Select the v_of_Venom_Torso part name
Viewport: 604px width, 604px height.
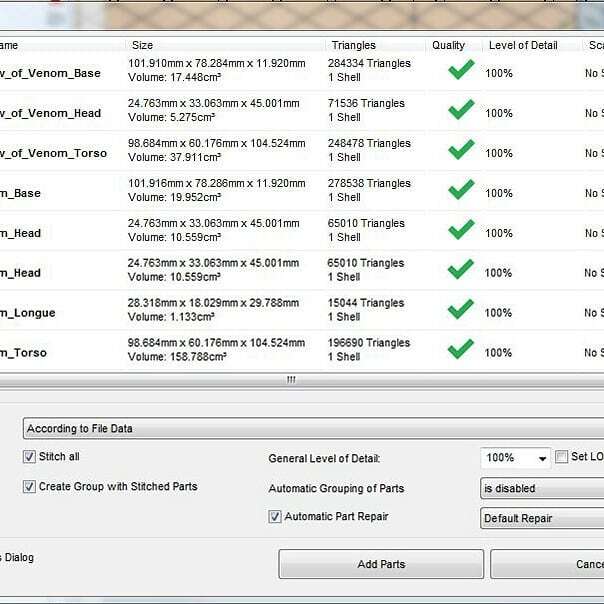[54, 153]
